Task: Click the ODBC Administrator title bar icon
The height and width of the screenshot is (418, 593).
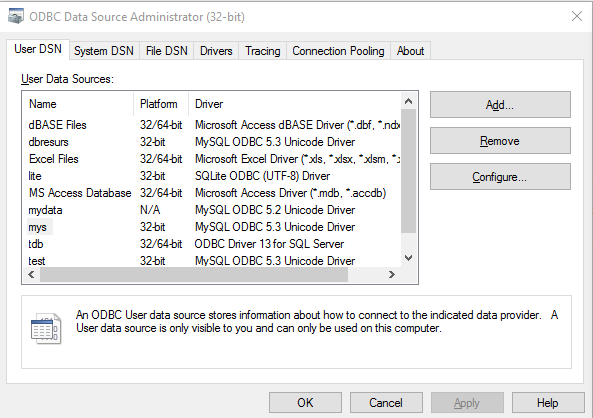Action: click(x=16, y=16)
